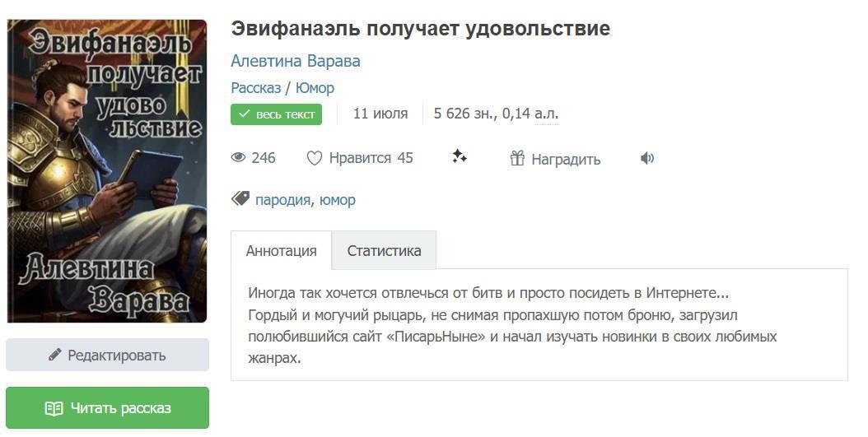Screen dimensions: 868x437
Task: Open the book cover image
Action: pos(107,171)
